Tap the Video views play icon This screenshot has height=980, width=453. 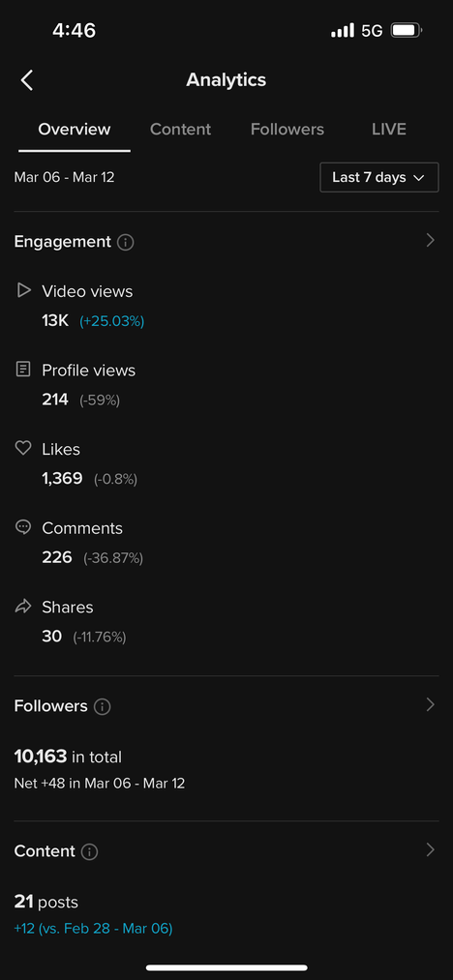pyautogui.click(x=23, y=290)
